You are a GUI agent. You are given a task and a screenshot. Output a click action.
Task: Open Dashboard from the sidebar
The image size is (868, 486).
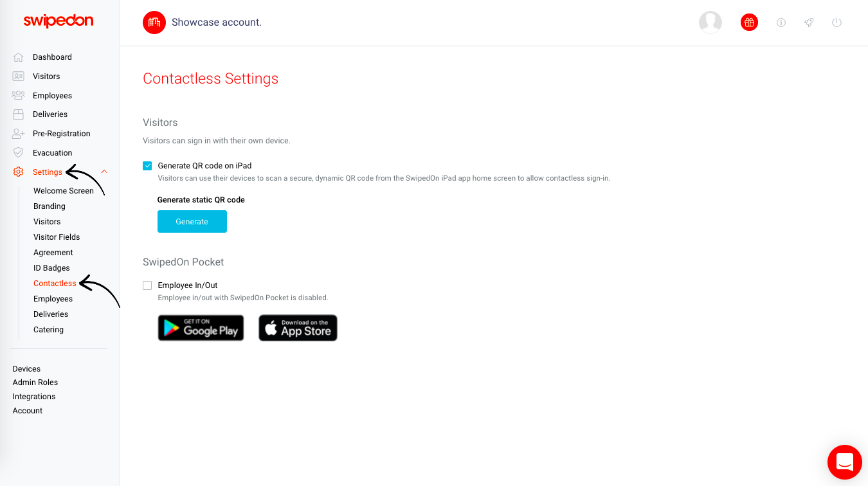52,57
